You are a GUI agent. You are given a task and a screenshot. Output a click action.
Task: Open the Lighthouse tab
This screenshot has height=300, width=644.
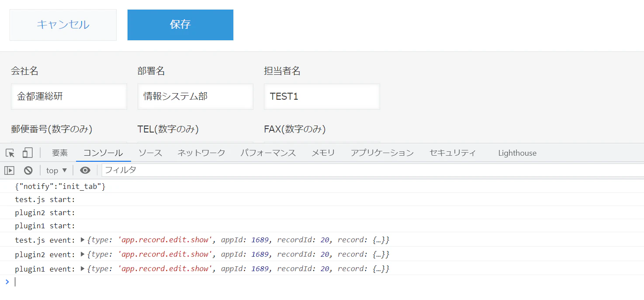(517, 153)
